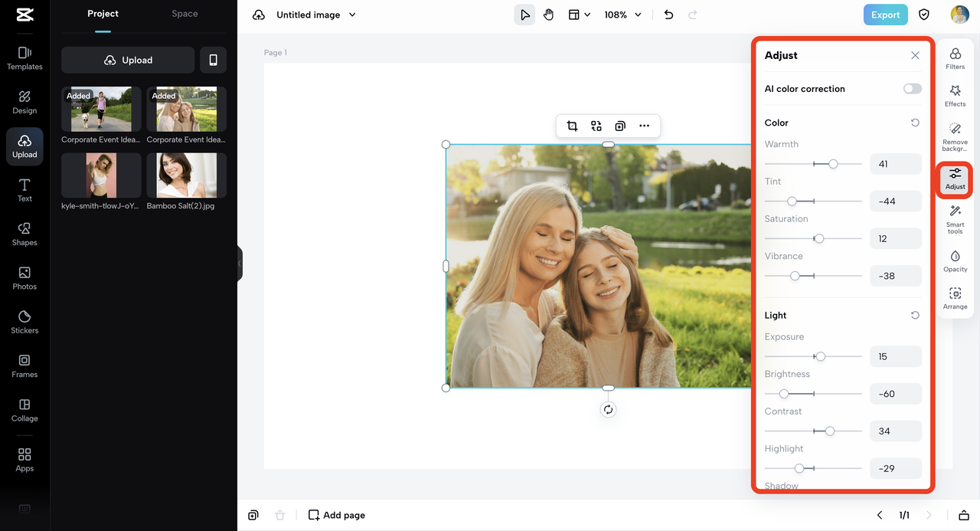Open the canvas layout dropdown
Image resolution: width=980 pixels, height=531 pixels.
[x=580, y=15]
